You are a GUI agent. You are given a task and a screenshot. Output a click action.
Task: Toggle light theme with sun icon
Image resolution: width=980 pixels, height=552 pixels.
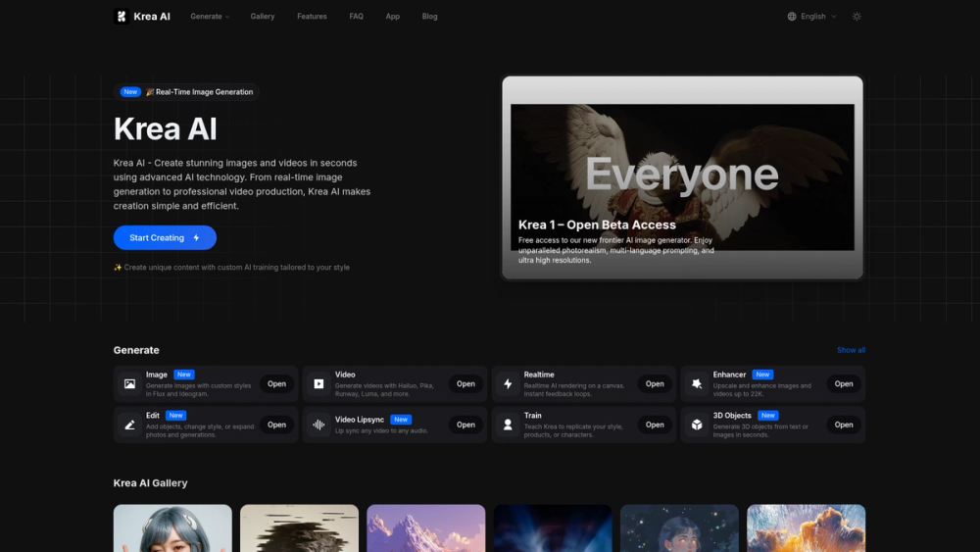click(857, 17)
